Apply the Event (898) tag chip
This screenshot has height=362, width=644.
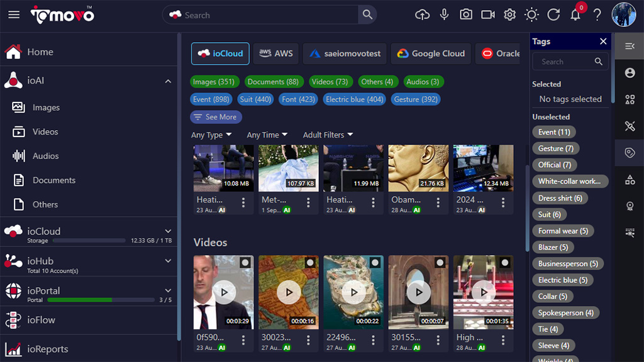coord(211,99)
